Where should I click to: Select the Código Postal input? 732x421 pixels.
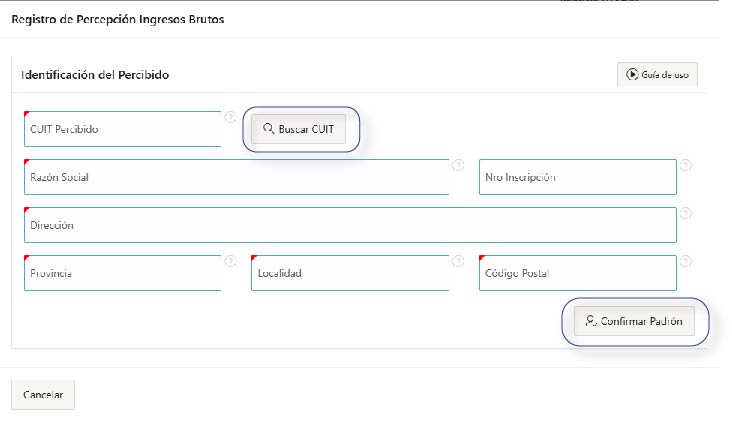(578, 273)
